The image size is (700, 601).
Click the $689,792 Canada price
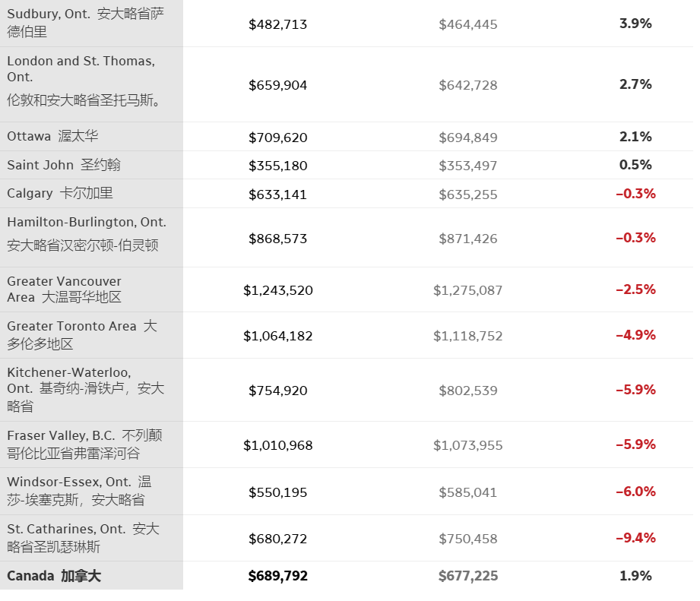(278, 576)
